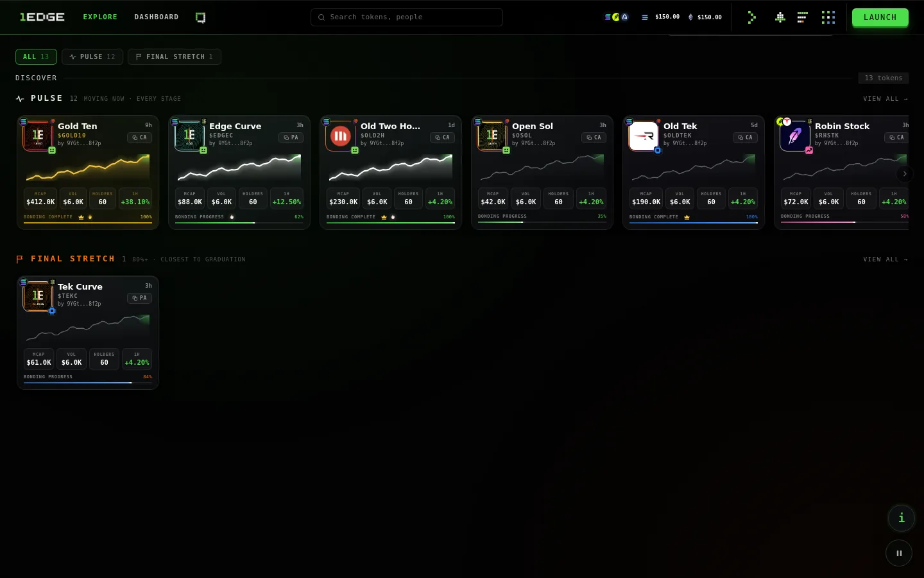
Task: Advance Pulse carousel with right chevron
Action: tap(905, 174)
